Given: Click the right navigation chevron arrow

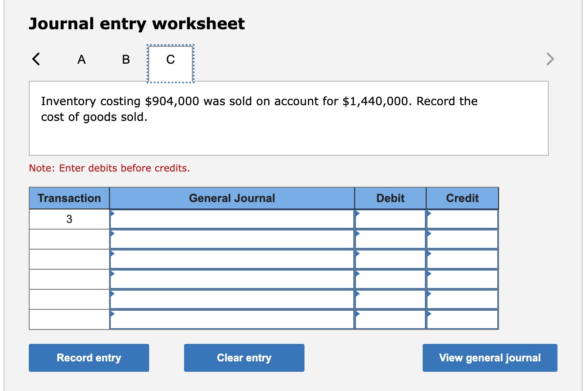Looking at the screenshot, I should tap(550, 59).
